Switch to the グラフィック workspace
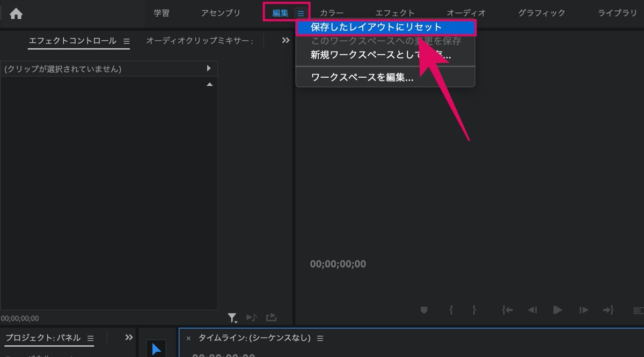This screenshot has width=644, height=357. tap(541, 13)
